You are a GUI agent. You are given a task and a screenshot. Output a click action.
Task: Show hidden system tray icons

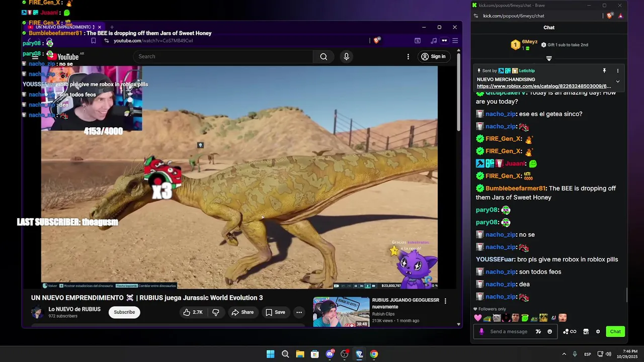click(x=563, y=354)
